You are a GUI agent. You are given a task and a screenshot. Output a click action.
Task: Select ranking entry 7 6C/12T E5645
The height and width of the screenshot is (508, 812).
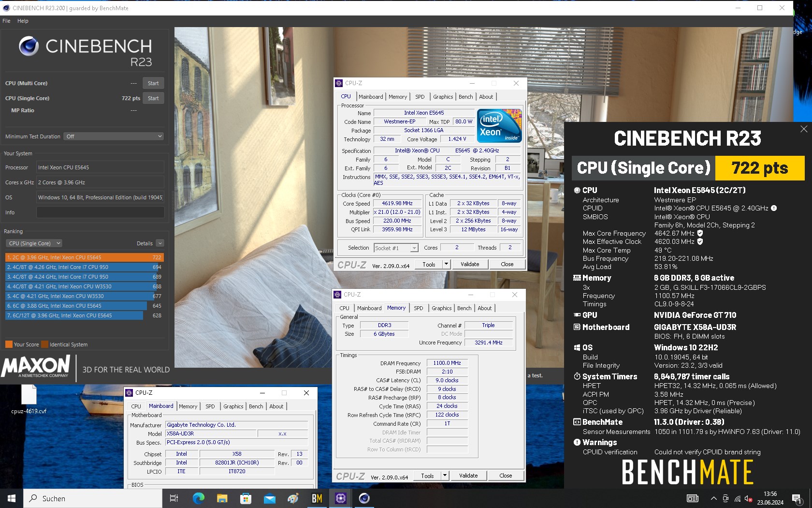85,315
